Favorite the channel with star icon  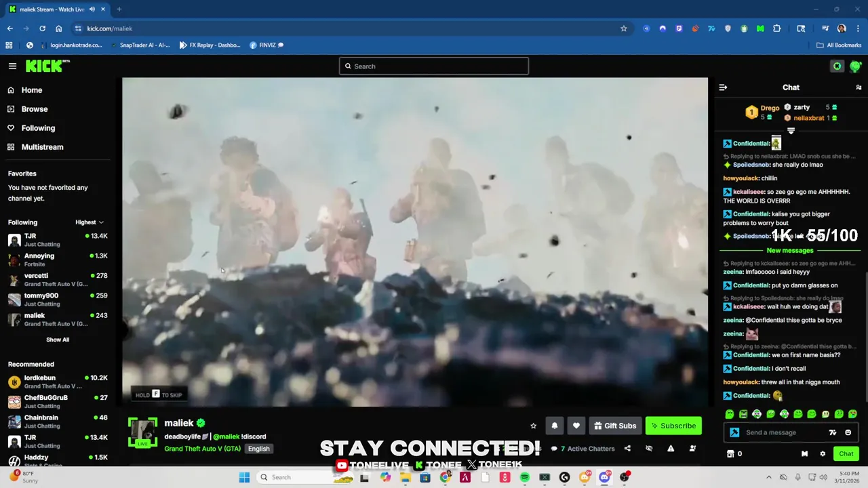(533, 426)
